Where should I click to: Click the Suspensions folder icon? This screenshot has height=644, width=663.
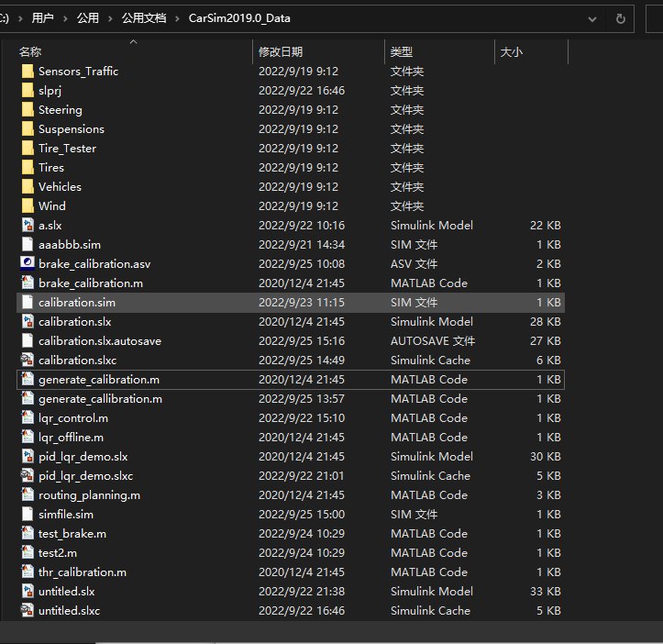click(x=28, y=128)
